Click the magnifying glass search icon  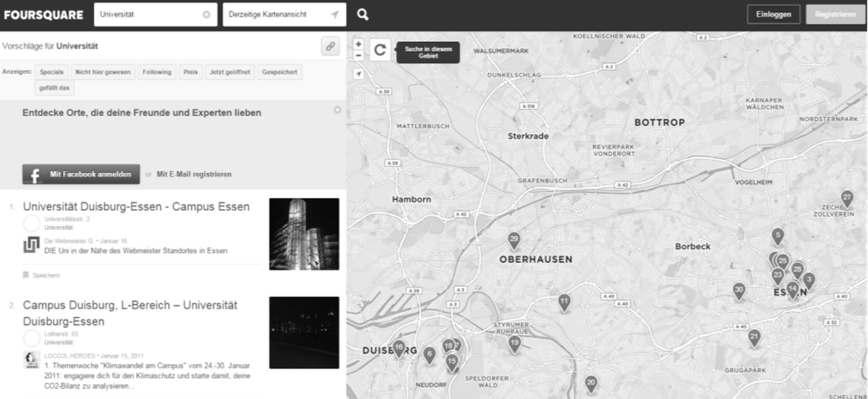(363, 14)
